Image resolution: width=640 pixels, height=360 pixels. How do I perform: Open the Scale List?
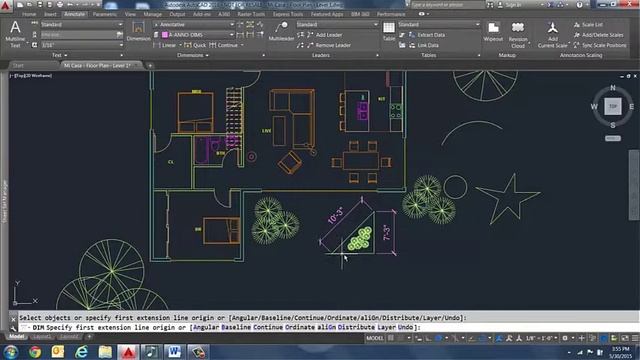[x=588, y=24]
